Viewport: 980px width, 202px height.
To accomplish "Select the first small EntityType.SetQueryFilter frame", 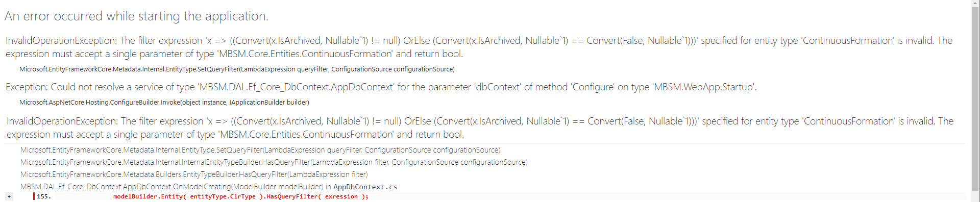I will pyautogui.click(x=237, y=69).
